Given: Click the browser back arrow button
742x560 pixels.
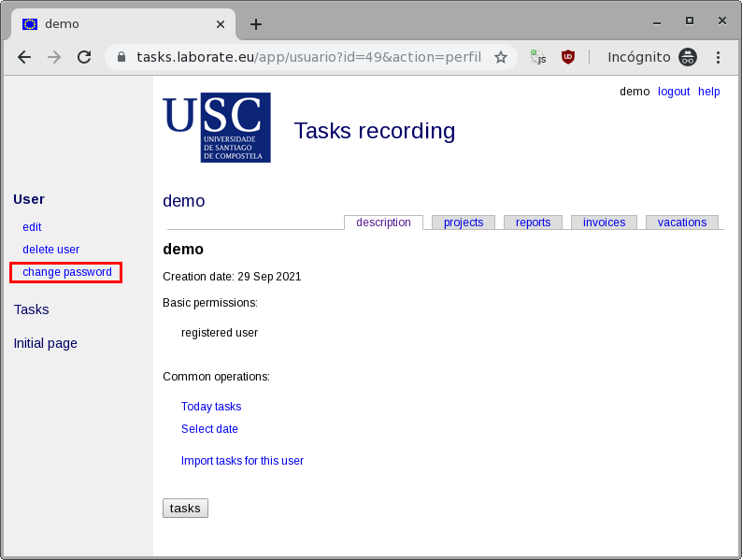Looking at the screenshot, I should point(24,57).
